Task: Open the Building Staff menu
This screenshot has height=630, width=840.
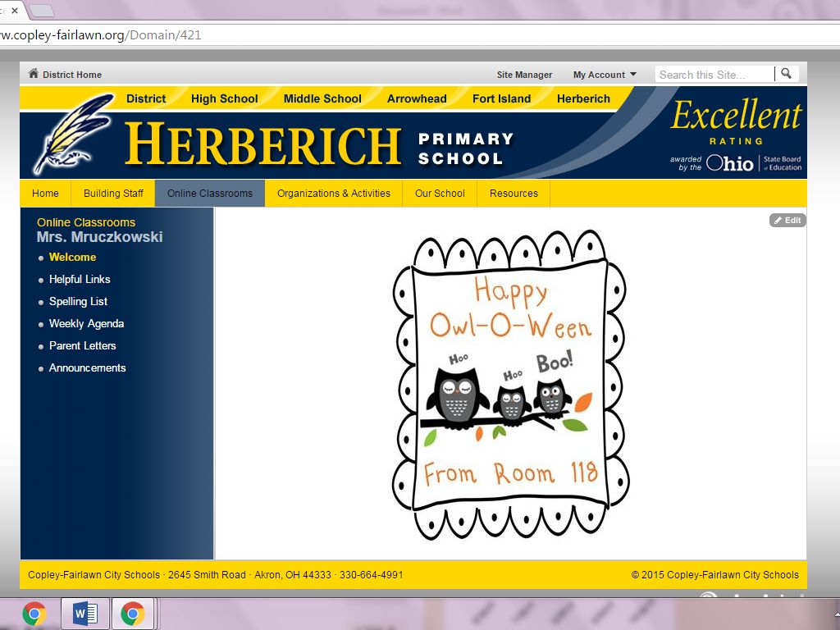Action: pyautogui.click(x=113, y=194)
